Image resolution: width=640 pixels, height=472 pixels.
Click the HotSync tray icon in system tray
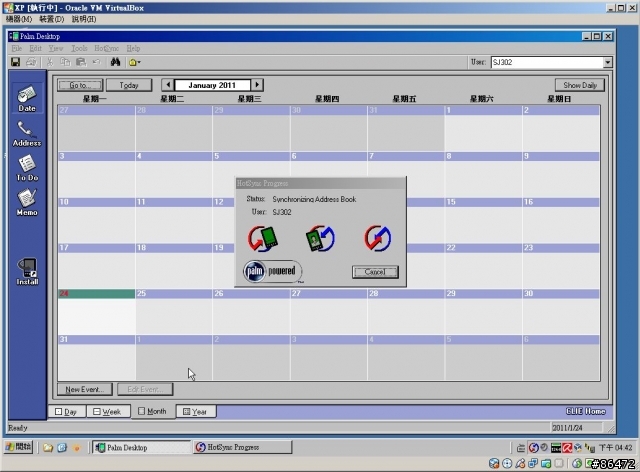pyautogui.click(x=533, y=448)
